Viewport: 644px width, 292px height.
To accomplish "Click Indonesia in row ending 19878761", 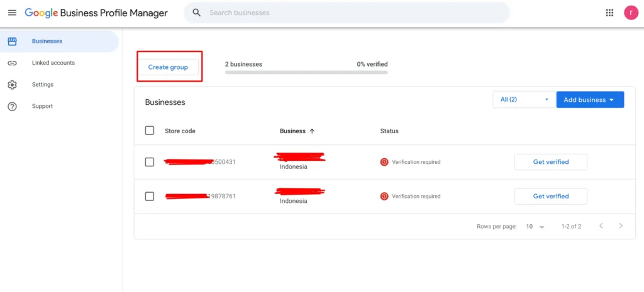I will [294, 201].
